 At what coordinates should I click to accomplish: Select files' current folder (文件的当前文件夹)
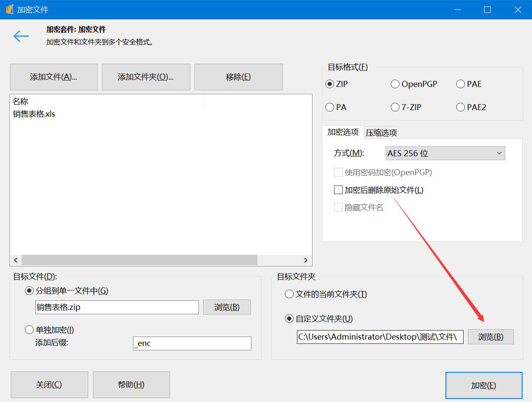326,294
